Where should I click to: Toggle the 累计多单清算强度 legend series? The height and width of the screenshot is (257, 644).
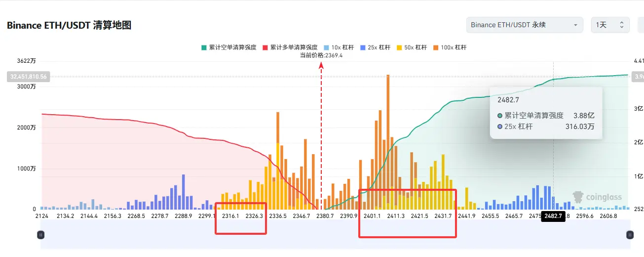point(290,47)
